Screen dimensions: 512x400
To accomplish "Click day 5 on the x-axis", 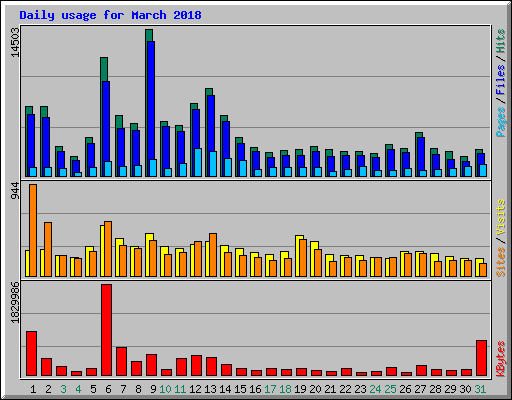I will click(93, 389).
